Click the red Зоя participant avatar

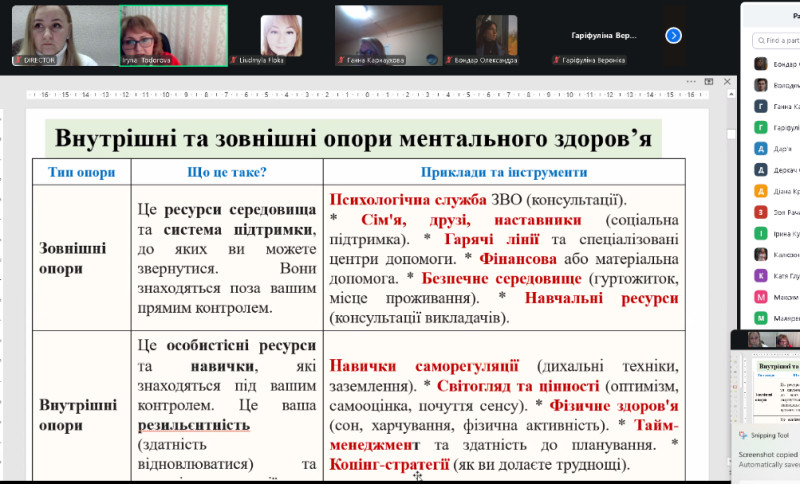(761, 211)
